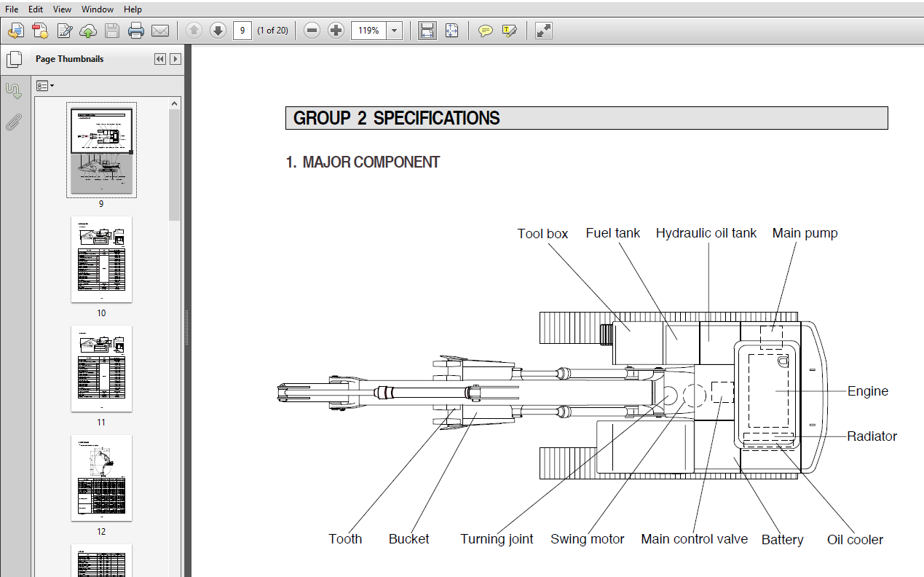
Task: Open the Bookmarks panel icon
Action: coord(14,91)
